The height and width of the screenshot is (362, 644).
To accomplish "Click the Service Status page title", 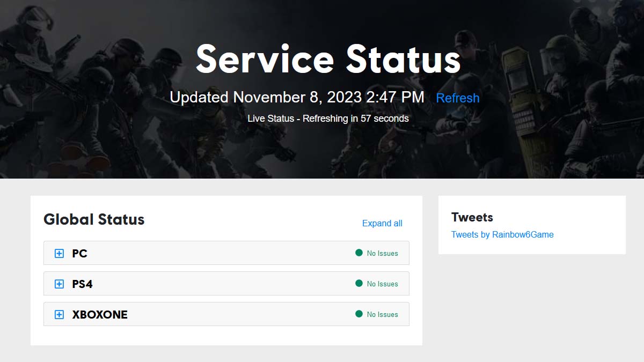I will [328, 58].
